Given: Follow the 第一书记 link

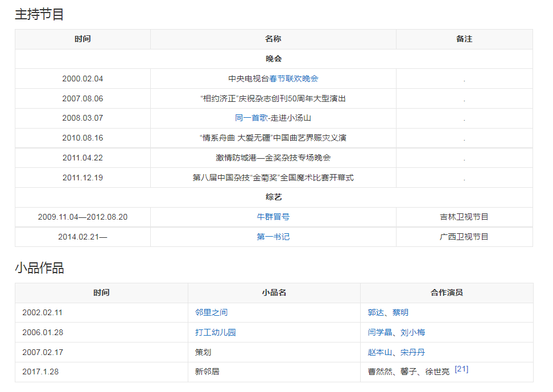Looking at the screenshot, I should (273, 237).
